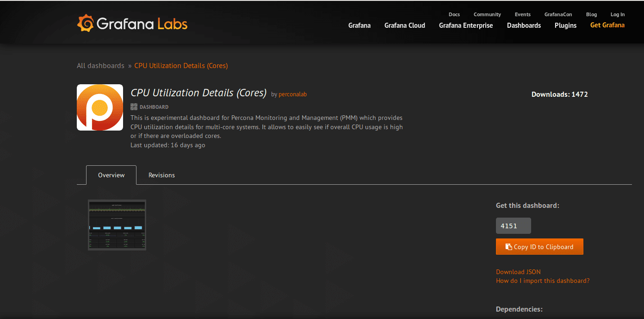
Task: Switch to the Revisions tab
Action: [x=161, y=175]
